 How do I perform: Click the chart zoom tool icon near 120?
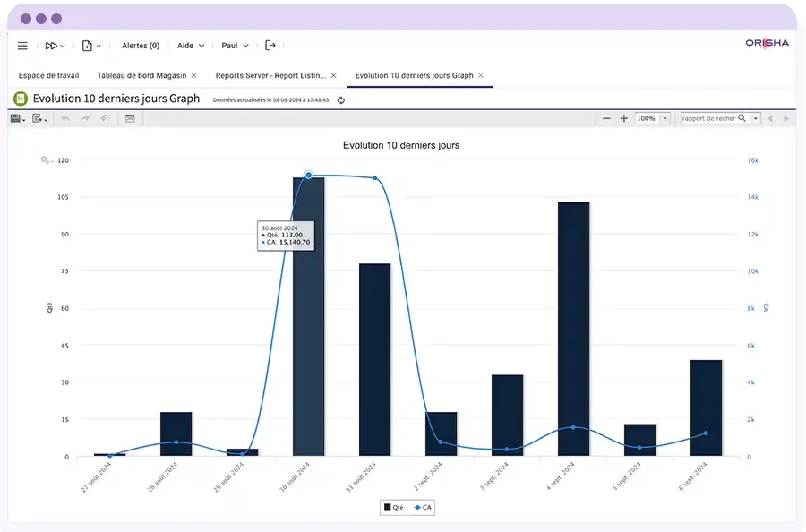coord(46,160)
